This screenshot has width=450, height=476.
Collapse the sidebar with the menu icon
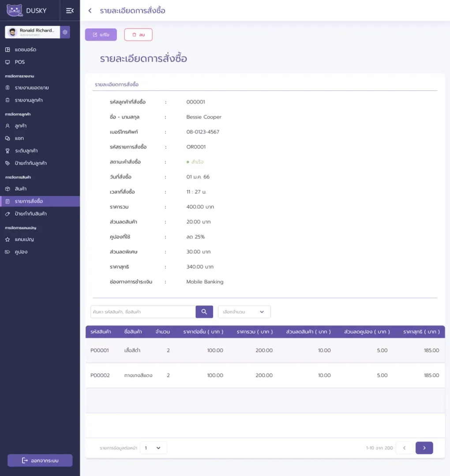[x=70, y=11]
